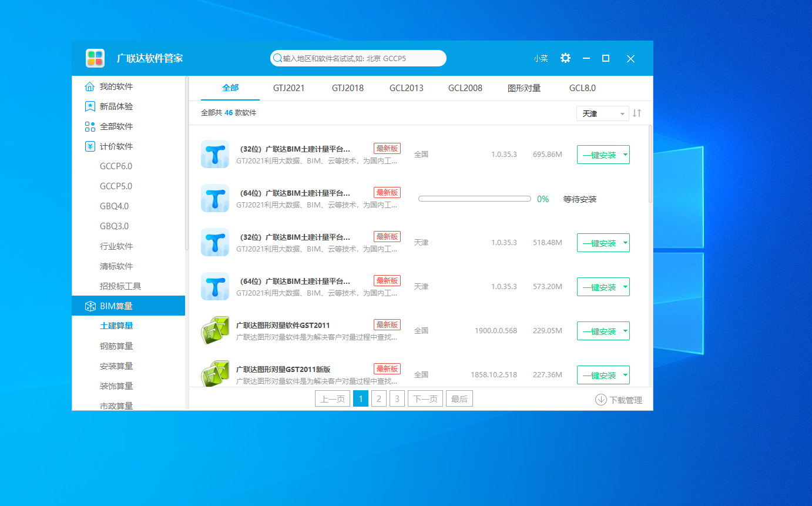Screen dimensions: 812x506
Task: Open settings gear icon in title bar
Action: click(x=565, y=58)
